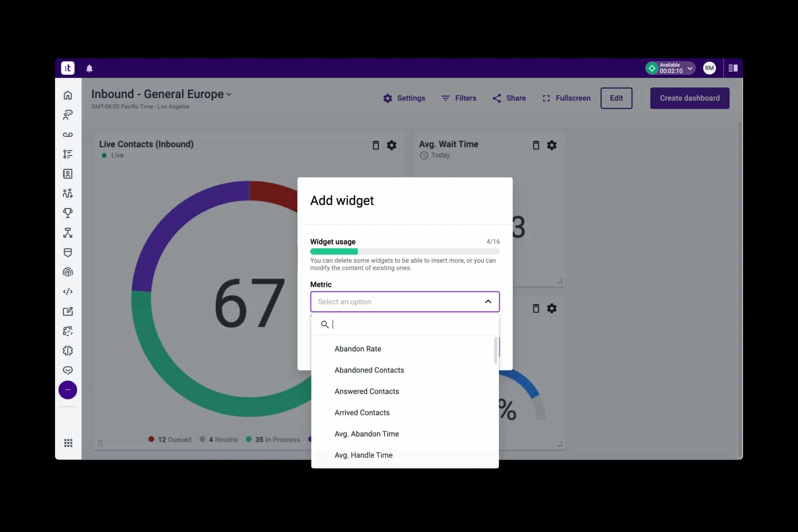Click the purple more options circle button
Viewport: 798px width, 532px height.
(x=68, y=390)
